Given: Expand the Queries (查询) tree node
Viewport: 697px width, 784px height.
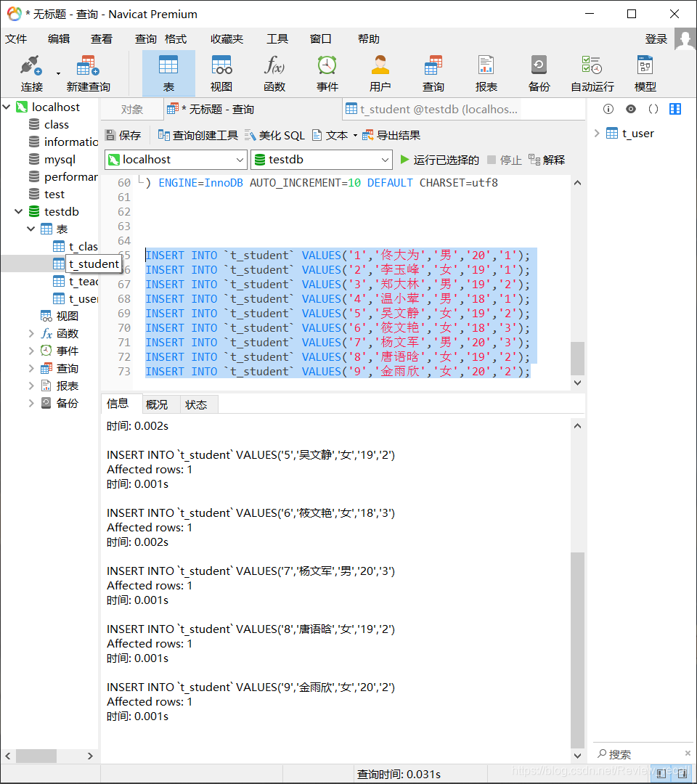Looking at the screenshot, I should click(31, 369).
